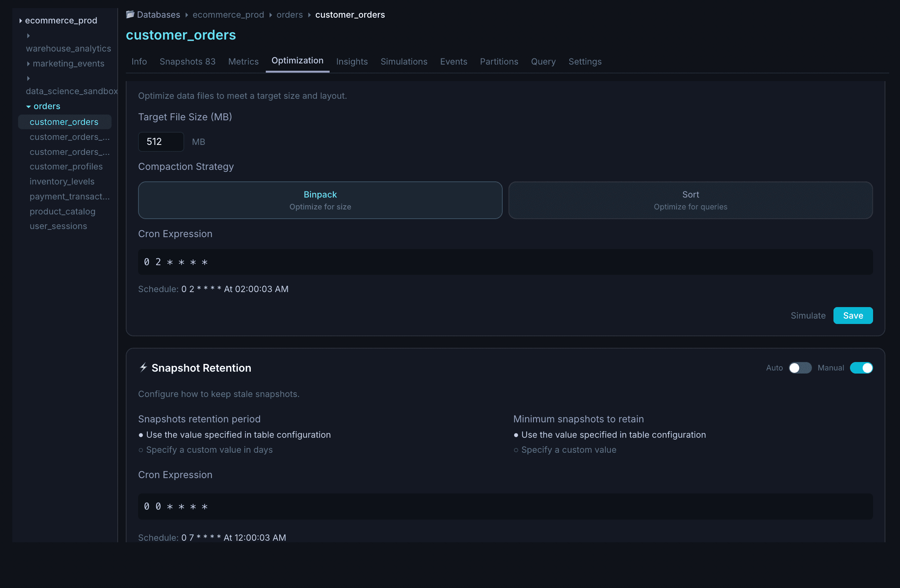
Task: Open the Insights tab
Action: click(x=352, y=61)
